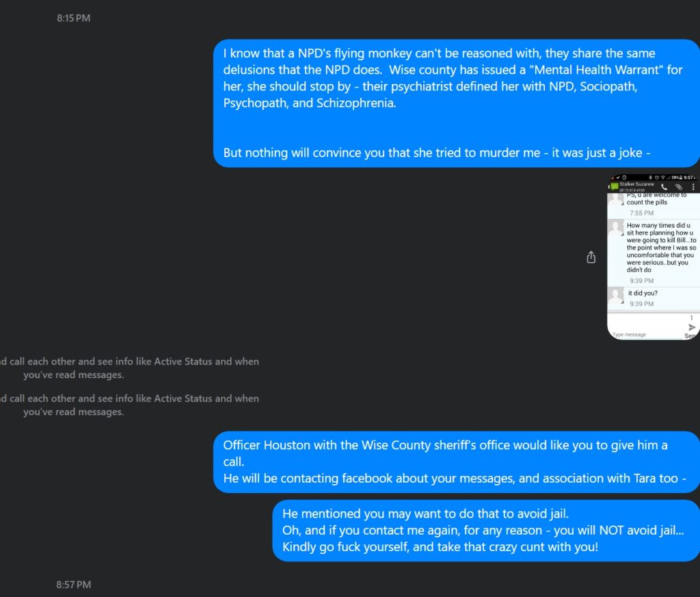Tap the paperclip attachment icon in screenshot
The height and width of the screenshot is (597, 700).
(679, 187)
